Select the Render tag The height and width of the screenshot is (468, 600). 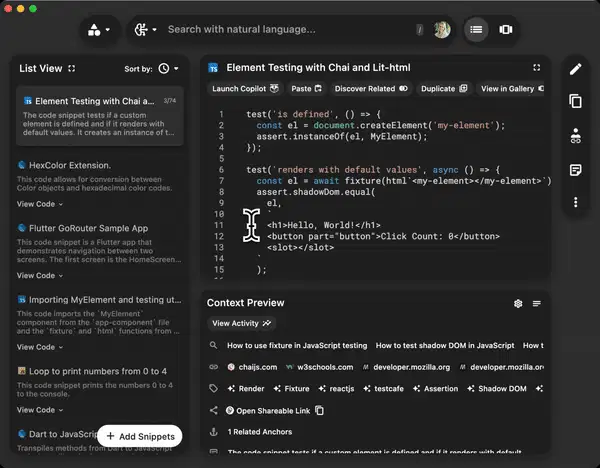[246, 389]
